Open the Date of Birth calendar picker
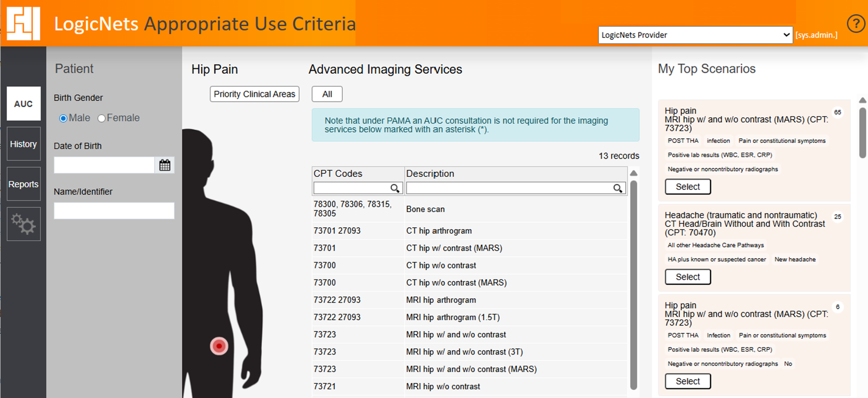 pos(165,165)
